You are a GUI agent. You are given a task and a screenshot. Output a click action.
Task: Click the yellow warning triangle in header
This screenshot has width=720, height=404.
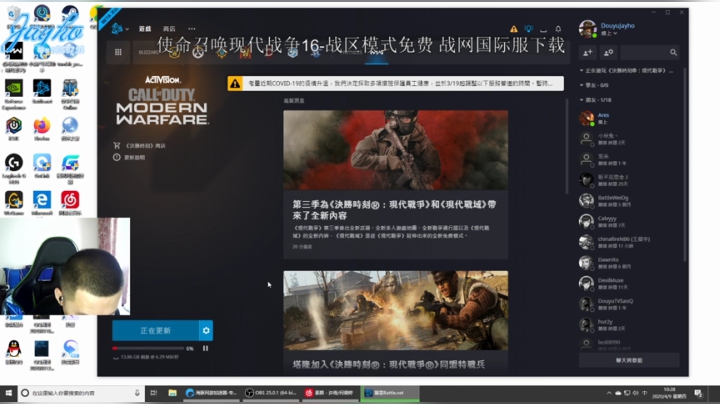click(x=514, y=29)
